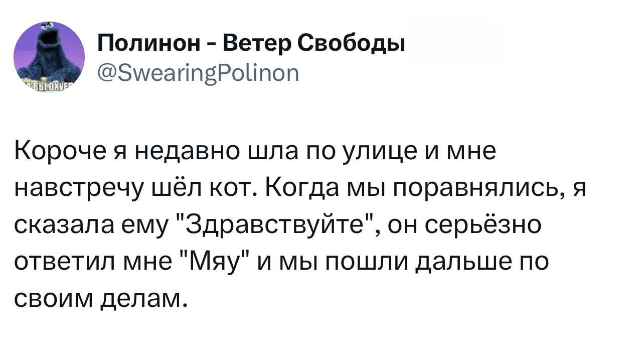Click the word серьёзно in the tweet
Viewport: 644px width, 342px height.
(x=484, y=226)
